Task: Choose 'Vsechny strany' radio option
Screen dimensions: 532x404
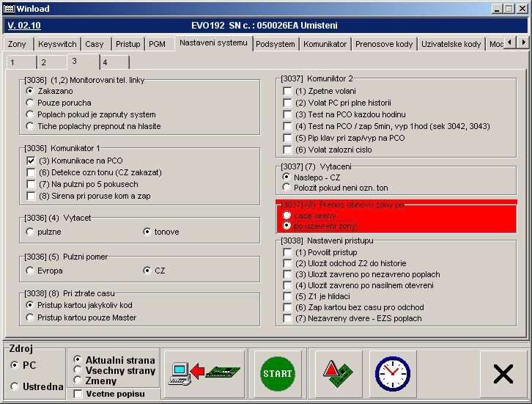Action: [x=78, y=370]
